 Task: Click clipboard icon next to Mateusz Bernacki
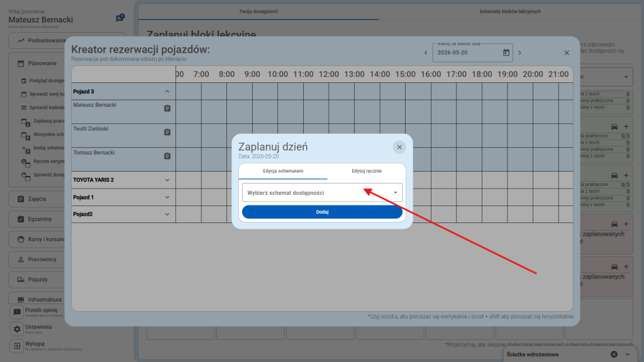point(167,109)
